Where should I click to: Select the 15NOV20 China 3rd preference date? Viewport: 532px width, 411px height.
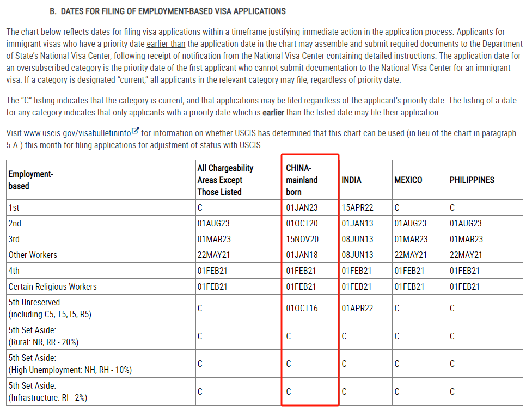302,239
